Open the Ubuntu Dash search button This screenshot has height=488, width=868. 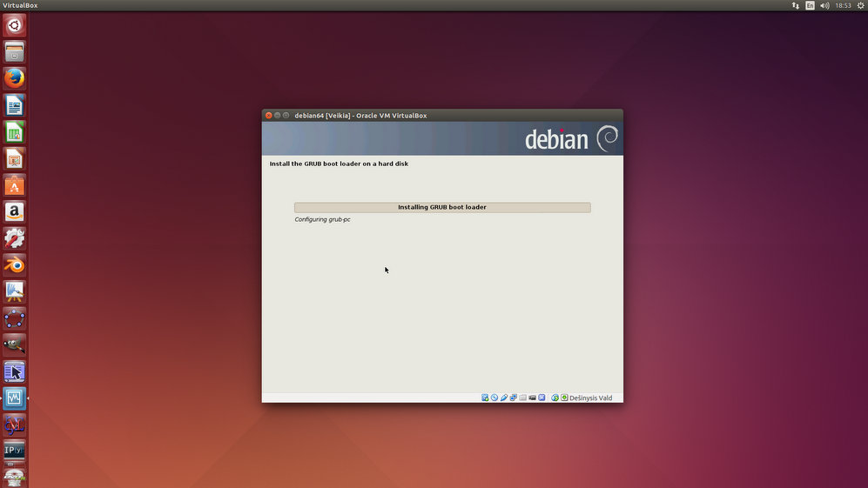pos(14,25)
